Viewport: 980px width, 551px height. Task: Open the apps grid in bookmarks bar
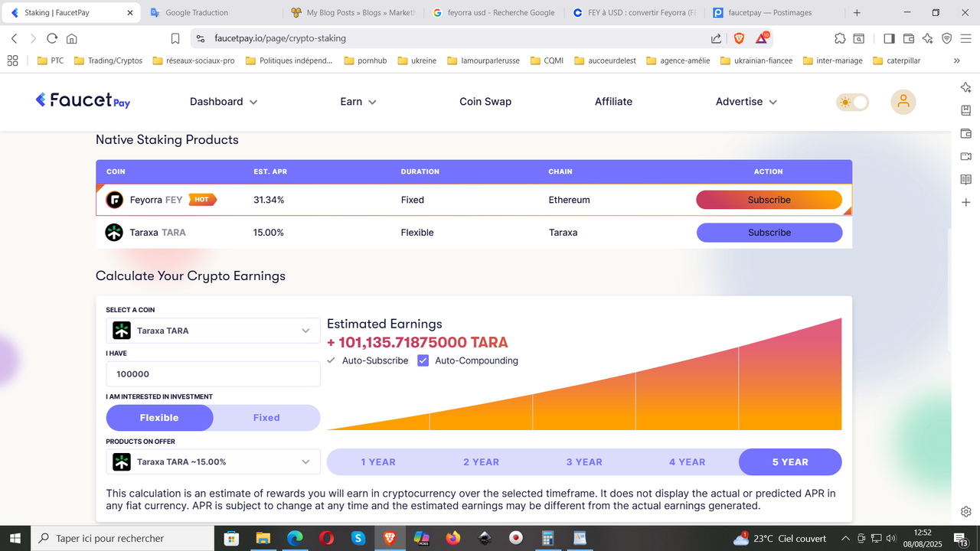point(12,60)
